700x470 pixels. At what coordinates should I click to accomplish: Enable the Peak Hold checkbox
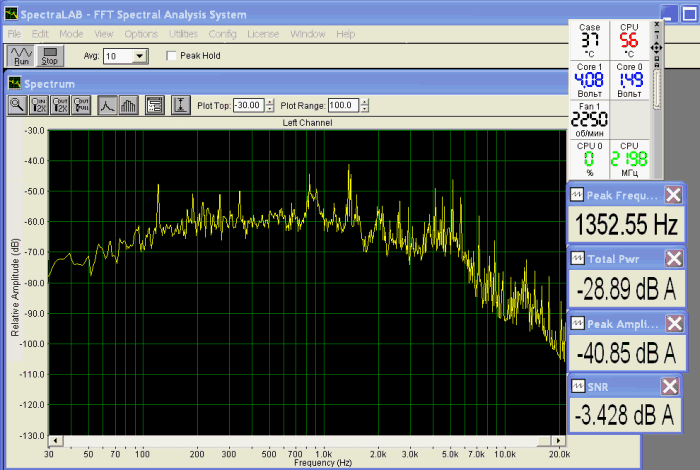point(171,56)
